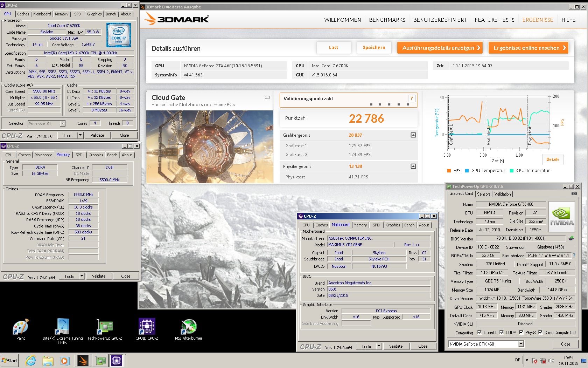Open Processor #1 selection dropdown
The height and width of the screenshot is (368, 588).
tap(62, 123)
